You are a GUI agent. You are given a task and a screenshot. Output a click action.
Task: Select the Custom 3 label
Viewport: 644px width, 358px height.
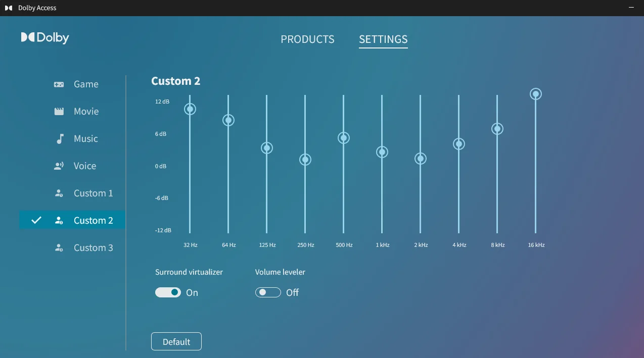94,248
